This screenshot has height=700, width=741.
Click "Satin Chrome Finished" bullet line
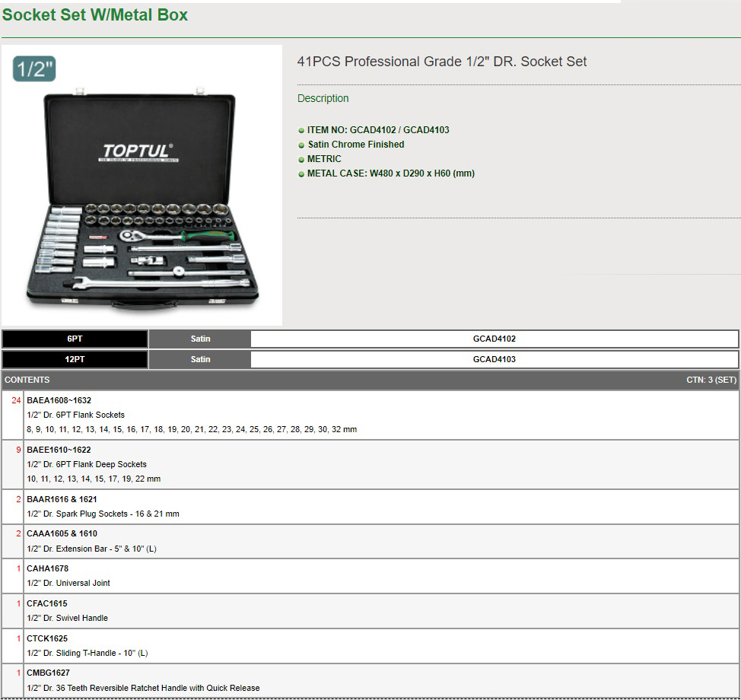point(356,144)
